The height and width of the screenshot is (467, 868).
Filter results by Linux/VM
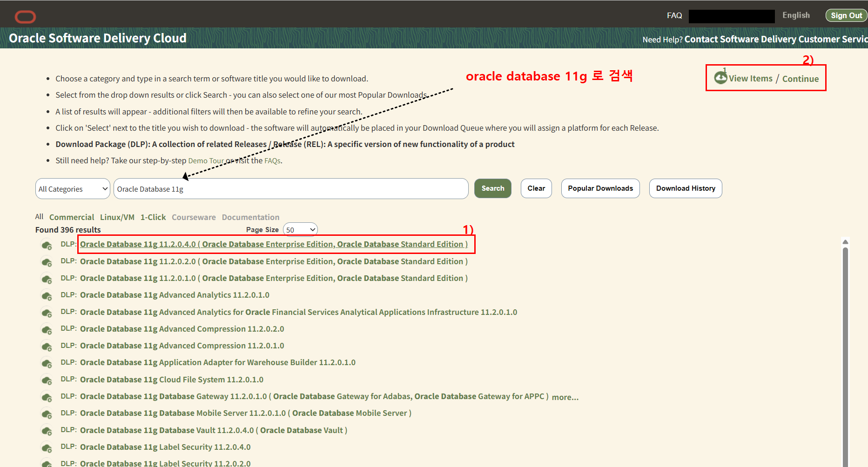click(x=117, y=217)
